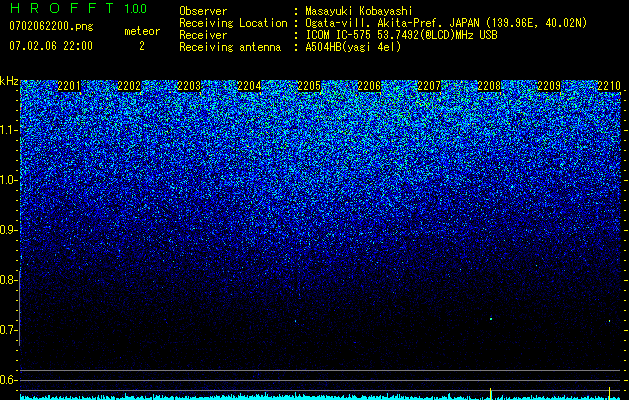The height and width of the screenshot is (400, 629).
Task: Click the observer name Masayuki Kobayashi
Action: point(359,11)
